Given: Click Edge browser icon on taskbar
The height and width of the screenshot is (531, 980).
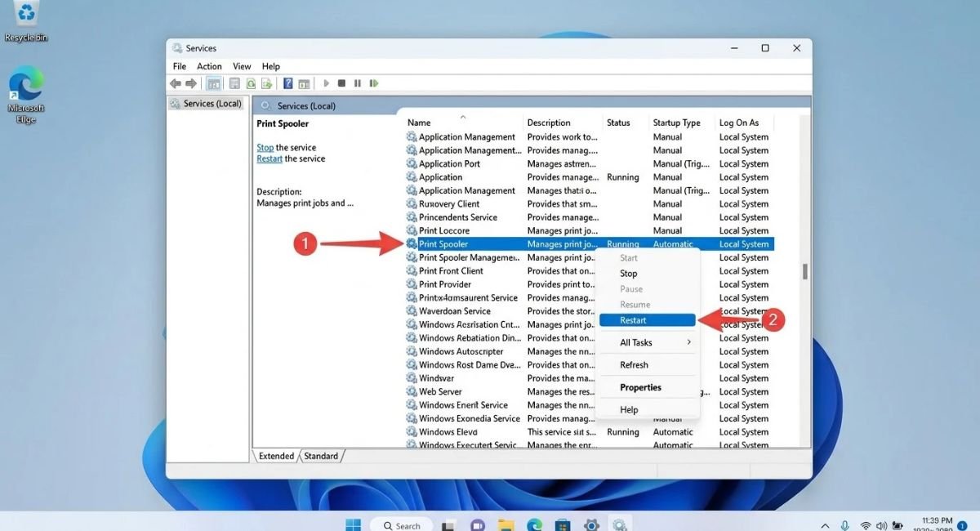Looking at the screenshot, I should (534, 525).
